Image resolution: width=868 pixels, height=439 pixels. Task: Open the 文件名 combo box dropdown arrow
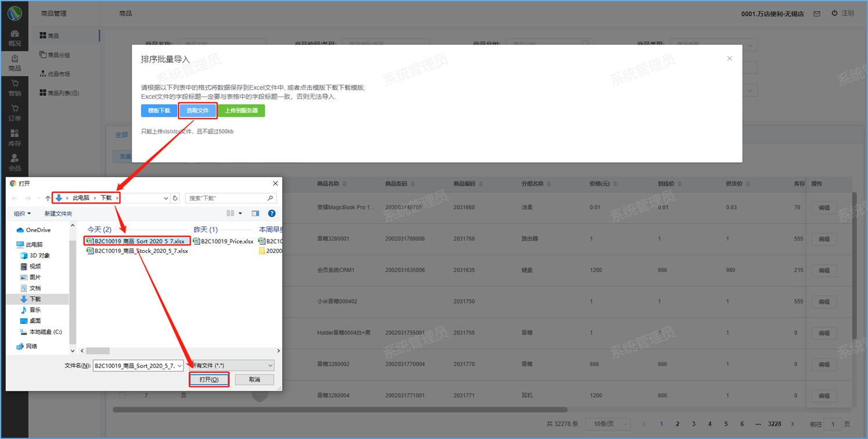[x=180, y=365]
